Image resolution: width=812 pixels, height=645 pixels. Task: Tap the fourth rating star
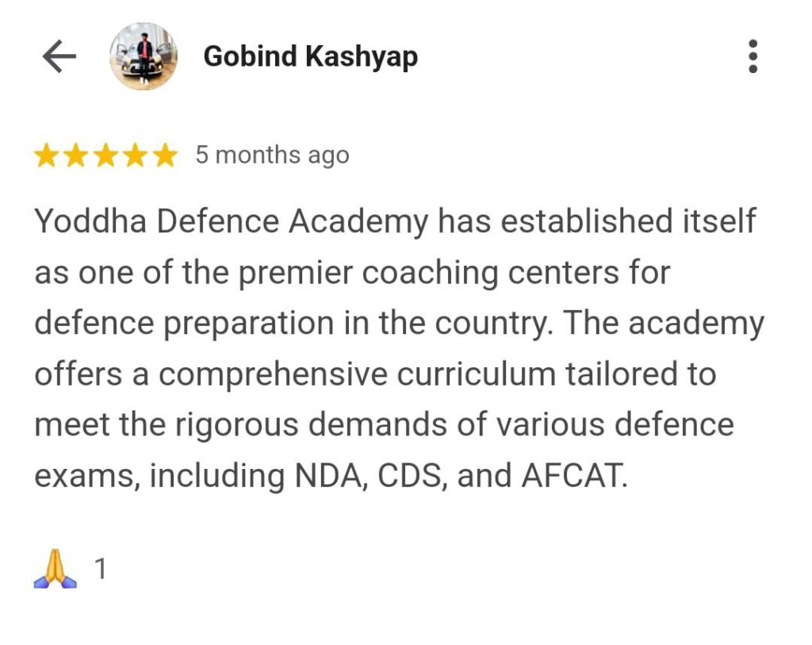click(x=135, y=156)
